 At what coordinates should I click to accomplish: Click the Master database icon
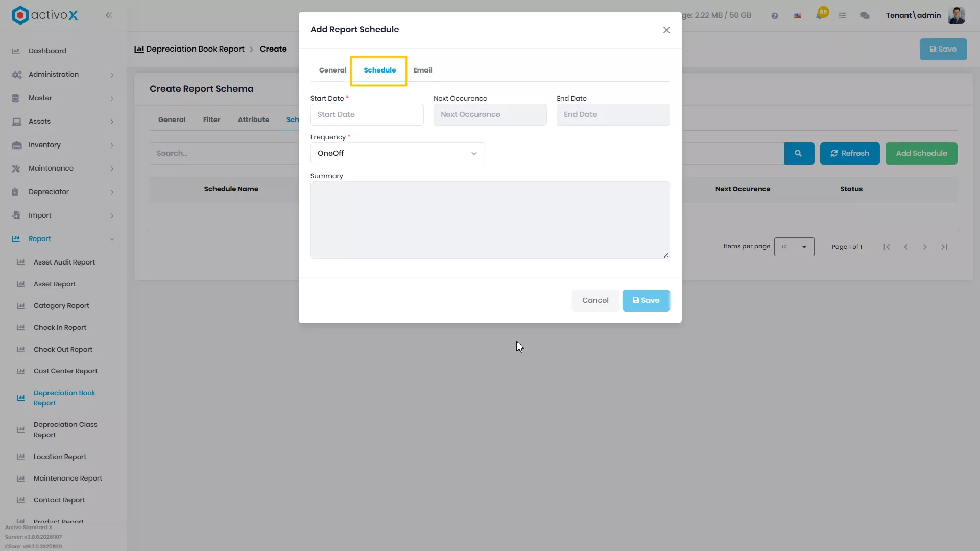pos(15,98)
